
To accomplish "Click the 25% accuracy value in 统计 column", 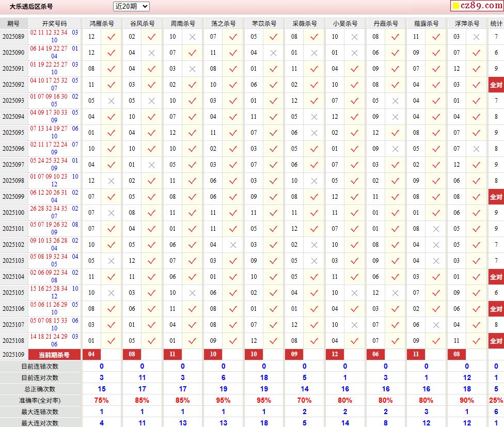I will click(496, 401).
